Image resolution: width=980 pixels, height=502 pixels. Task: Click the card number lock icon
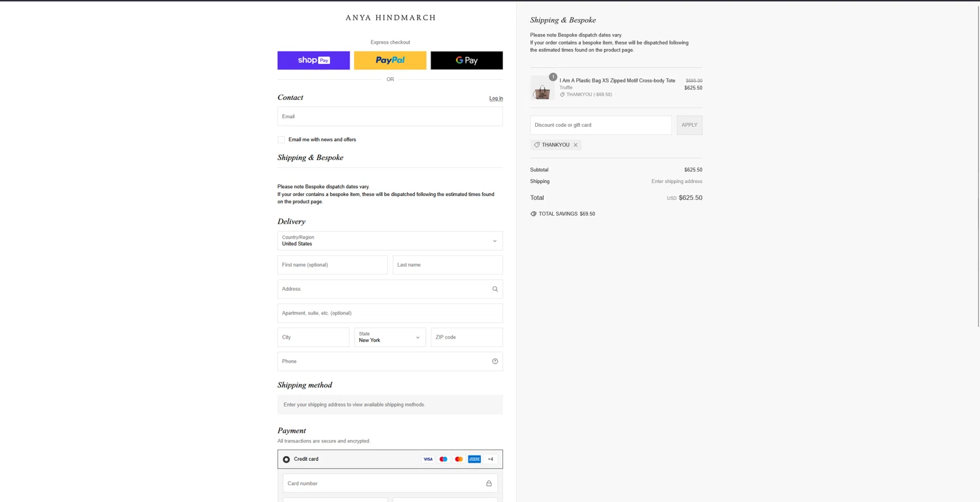(x=489, y=484)
